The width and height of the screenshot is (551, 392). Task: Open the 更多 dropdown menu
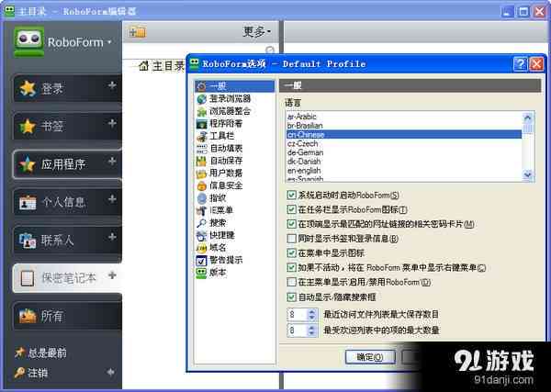(x=257, y=32)
